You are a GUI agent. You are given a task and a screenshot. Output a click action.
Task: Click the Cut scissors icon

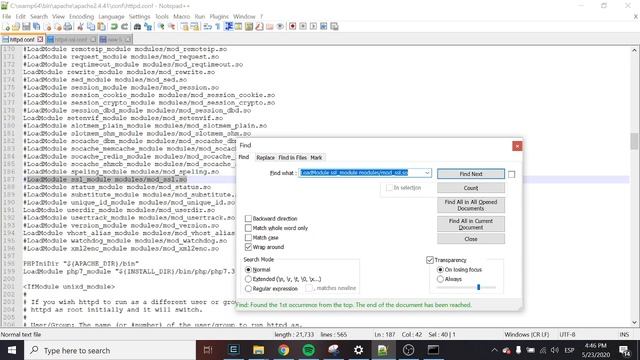pos(80,27)
